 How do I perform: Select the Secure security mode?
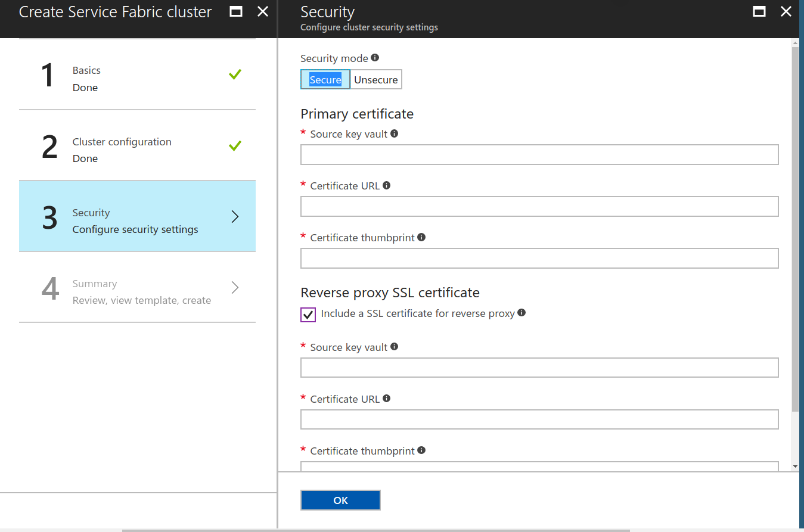(x=325, y=80)
